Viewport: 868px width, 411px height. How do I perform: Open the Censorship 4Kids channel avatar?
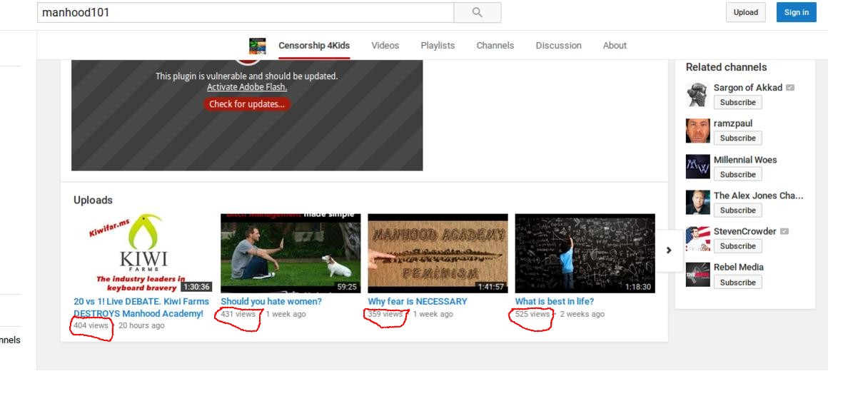[258, 46]
